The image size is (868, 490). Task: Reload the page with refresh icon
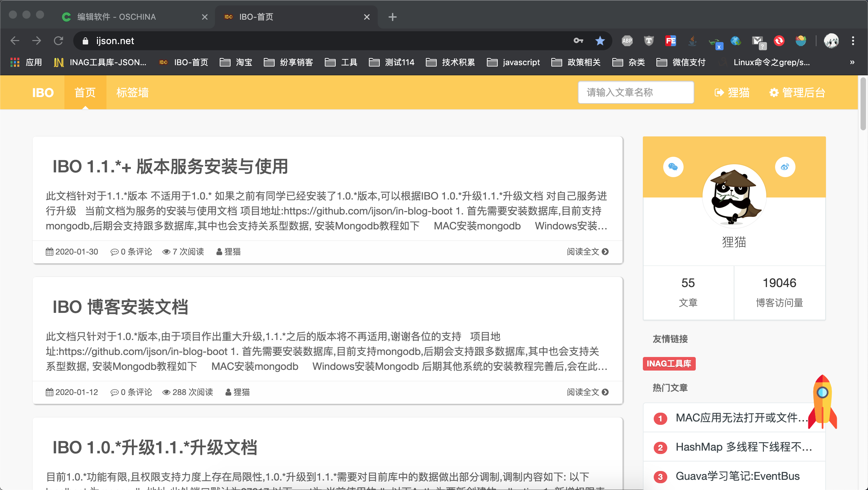[x=58, y=41]
